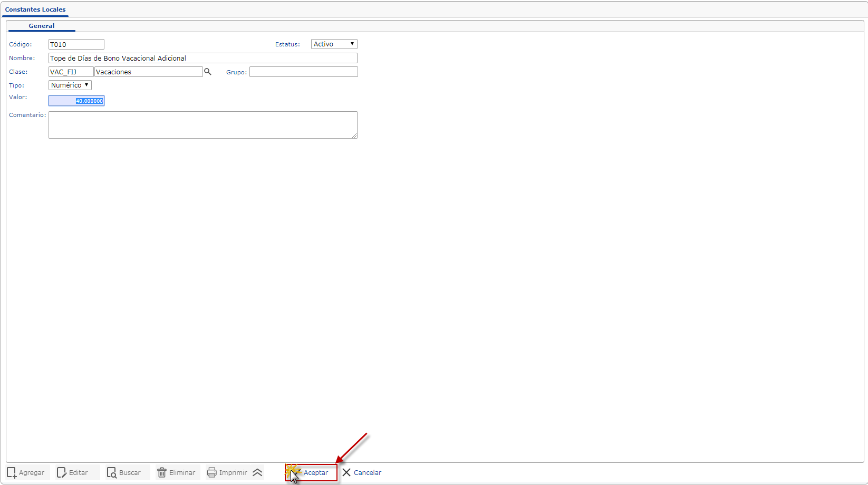Click the Eliminar trash can icon
Screen dimensions: 868x485
[x=162, y=473]
